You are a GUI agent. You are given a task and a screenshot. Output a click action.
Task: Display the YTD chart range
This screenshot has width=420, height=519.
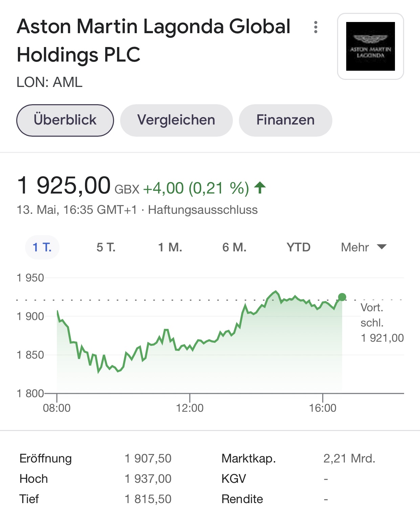click(298, 247)
